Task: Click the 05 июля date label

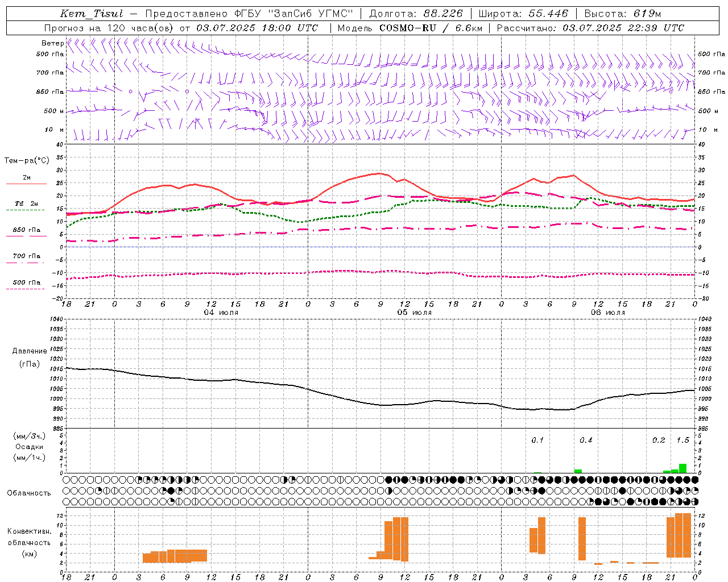Action: (415, 313)
